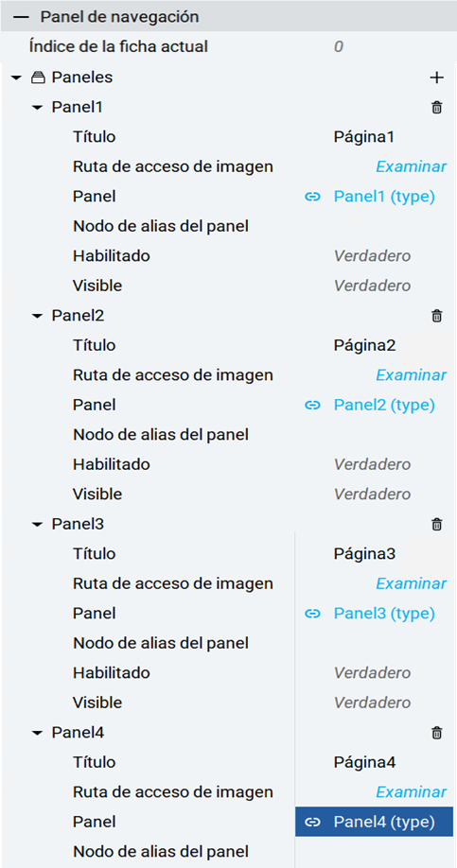The height and width of the screenshot is (868, 457).
Task: Click the link icon beside Panel1 (type)
Action: coord(313,197)
